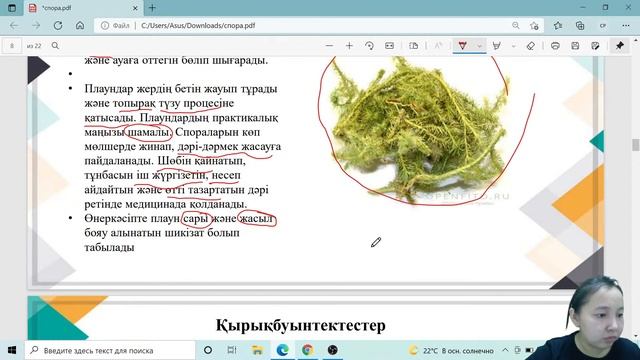The width and height of the screenshot is (640, 360).
Task: Open the weather widget showing 22°C
Action: click(451, 350)
